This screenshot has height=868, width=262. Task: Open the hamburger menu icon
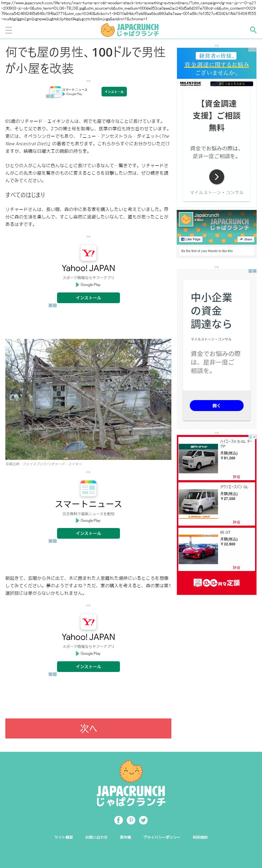pyautogui.click(x=9, y=30)
